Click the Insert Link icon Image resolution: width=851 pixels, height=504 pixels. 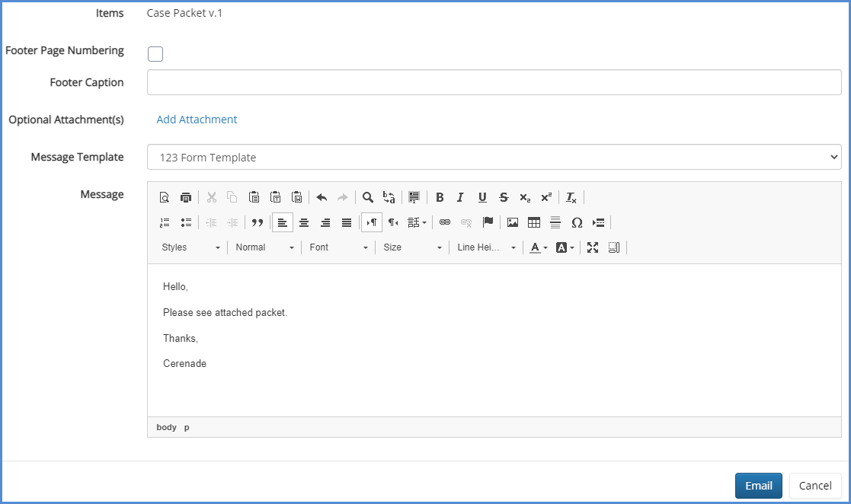point(445,222)
